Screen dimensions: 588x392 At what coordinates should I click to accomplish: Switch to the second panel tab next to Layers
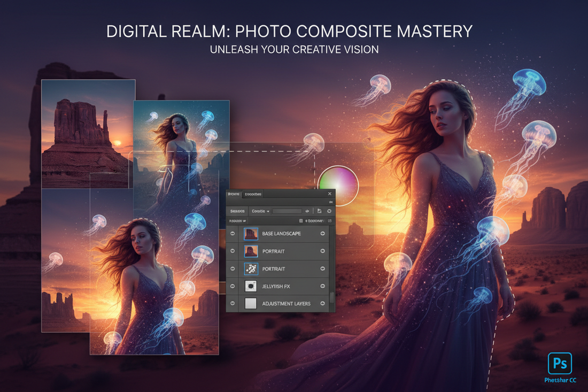click(252, 194)
